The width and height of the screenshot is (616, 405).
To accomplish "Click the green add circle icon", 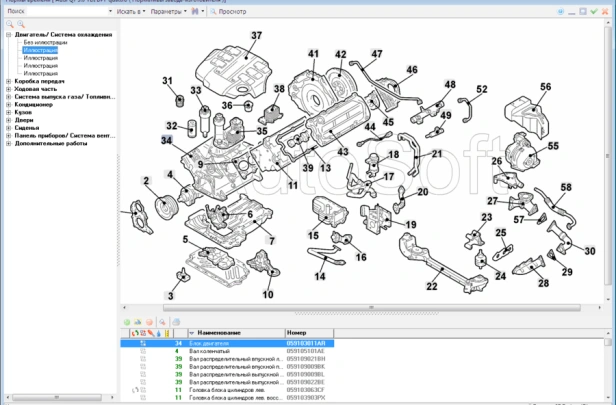I will [127, 322].
